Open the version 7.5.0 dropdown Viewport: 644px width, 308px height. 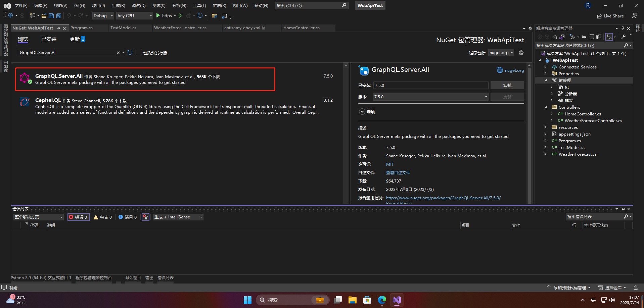click(x=431, y=97)
